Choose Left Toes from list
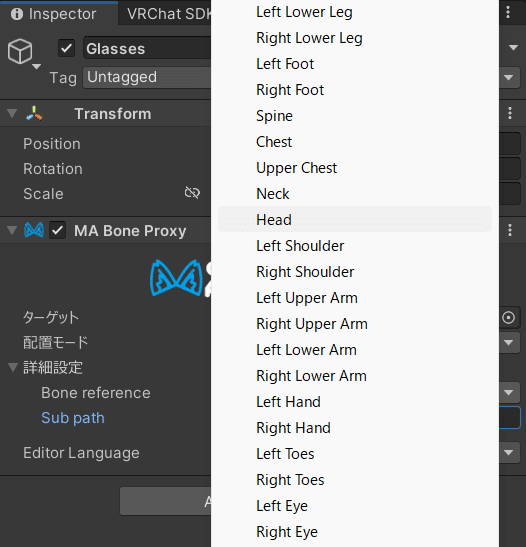Viewport: 526px width, 547px height. coord(355,454)
